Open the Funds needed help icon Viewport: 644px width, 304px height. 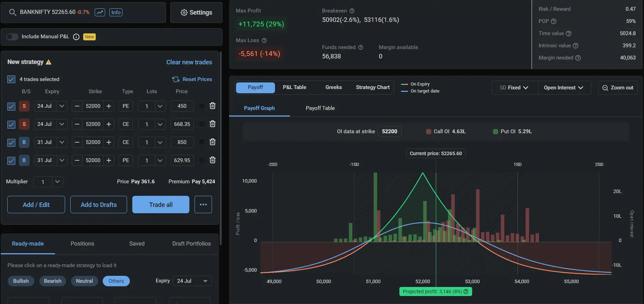tap(361, 47)
